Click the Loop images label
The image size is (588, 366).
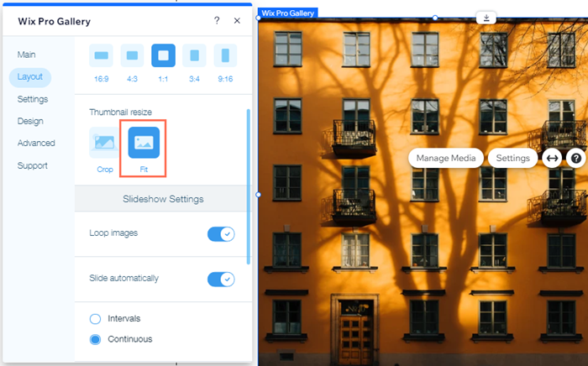[x=113, y=233]
